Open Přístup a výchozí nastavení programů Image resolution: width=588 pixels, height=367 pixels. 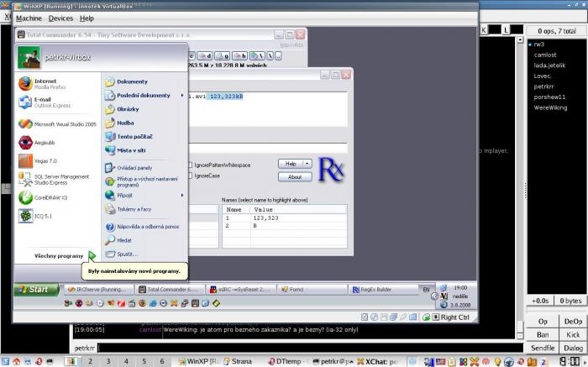point(141,181)
